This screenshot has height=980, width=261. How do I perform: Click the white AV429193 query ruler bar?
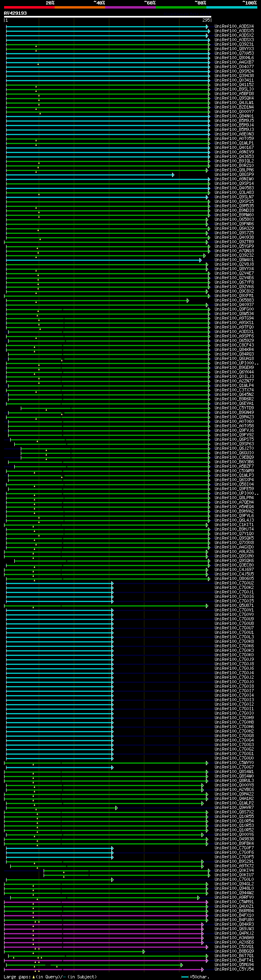pos(108,17)
